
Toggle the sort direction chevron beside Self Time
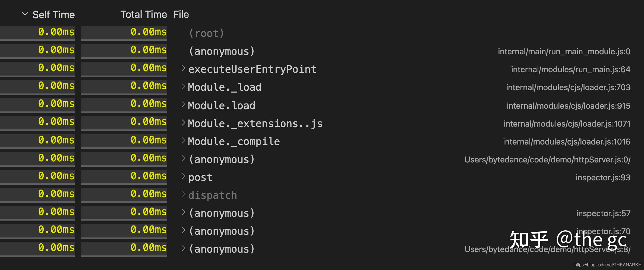click(25, 14)
